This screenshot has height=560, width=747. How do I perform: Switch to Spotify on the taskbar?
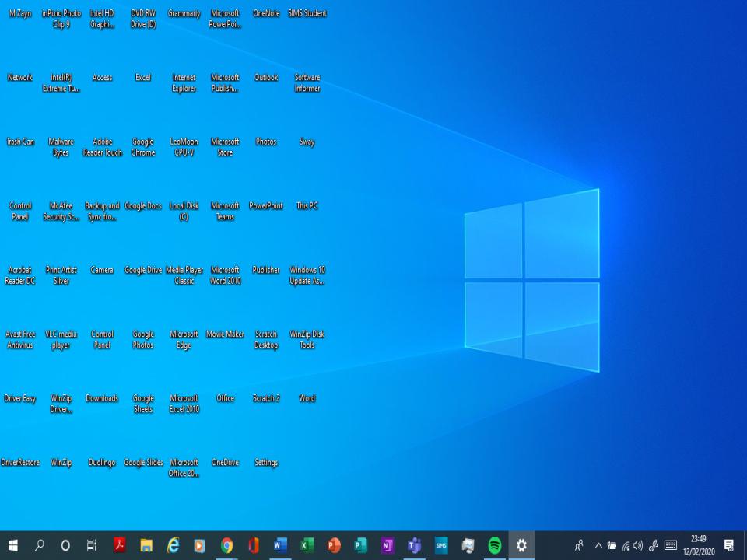495,545
